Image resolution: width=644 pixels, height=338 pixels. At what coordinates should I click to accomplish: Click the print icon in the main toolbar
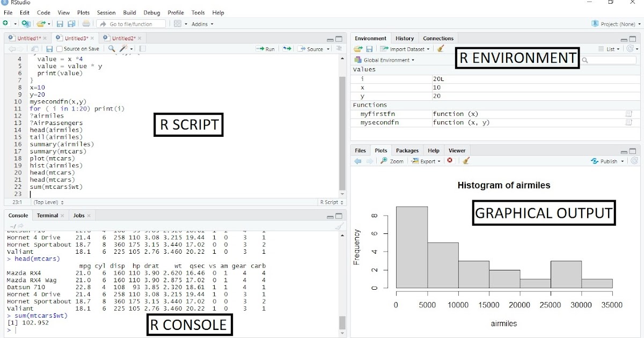coord(85,24)
